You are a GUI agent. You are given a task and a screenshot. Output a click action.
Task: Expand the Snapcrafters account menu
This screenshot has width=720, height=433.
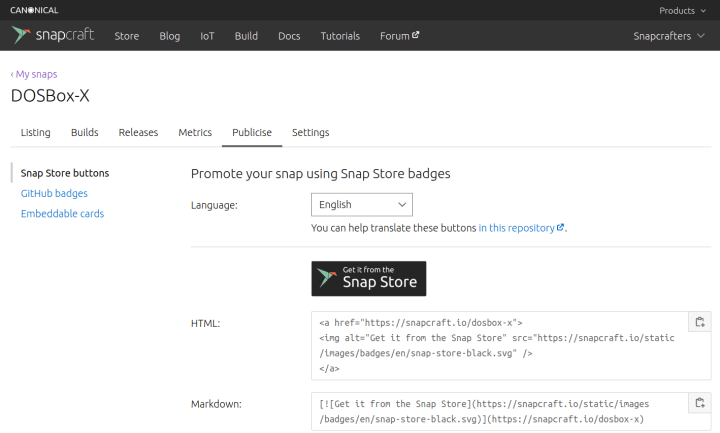point(669,36)
